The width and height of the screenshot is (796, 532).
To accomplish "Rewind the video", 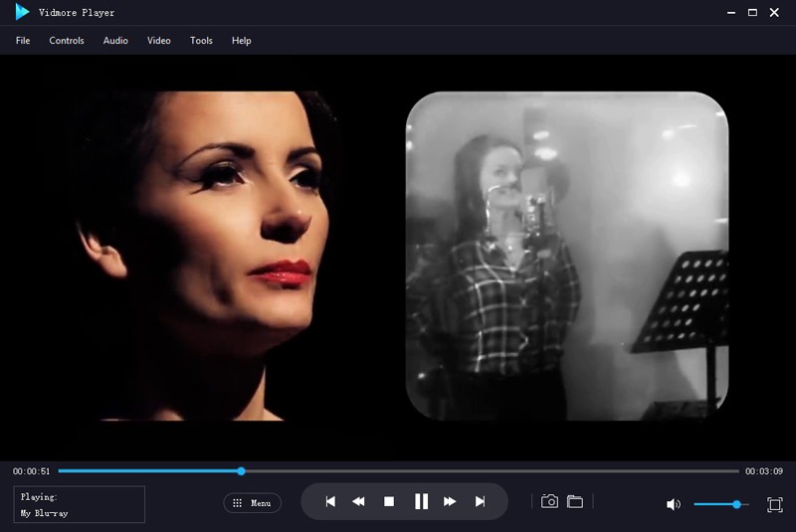I will [x=358, y=502].
